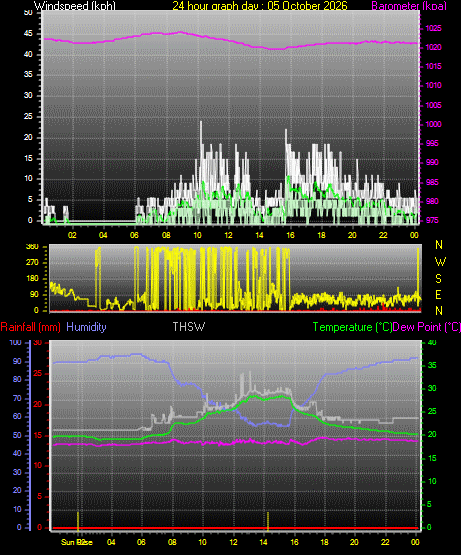Click the Sun Rise label on bottom axis
Image resolution: width=461 pixels, height=555 pixels.
tap(77, 542)
